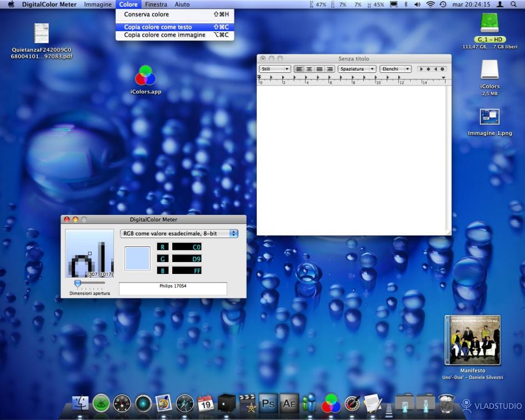Select the decimal circle tab stop tool

click(x=442, y=69)
